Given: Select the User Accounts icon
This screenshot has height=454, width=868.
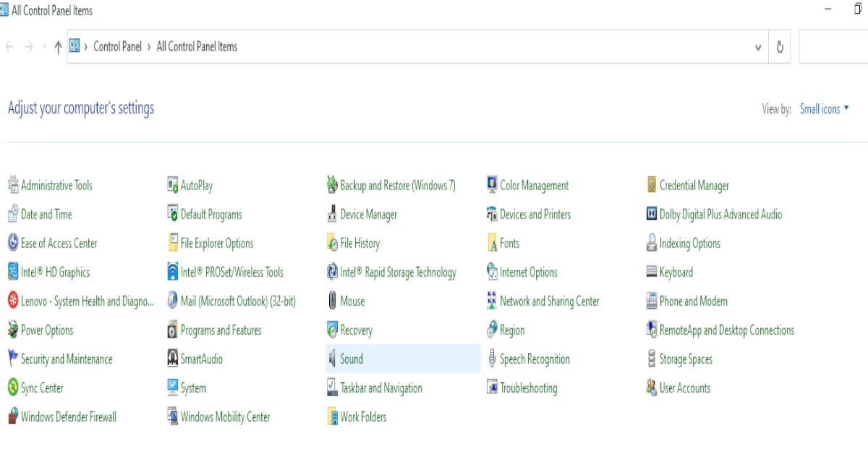Looking at the screenshot, I should (652, 388).
